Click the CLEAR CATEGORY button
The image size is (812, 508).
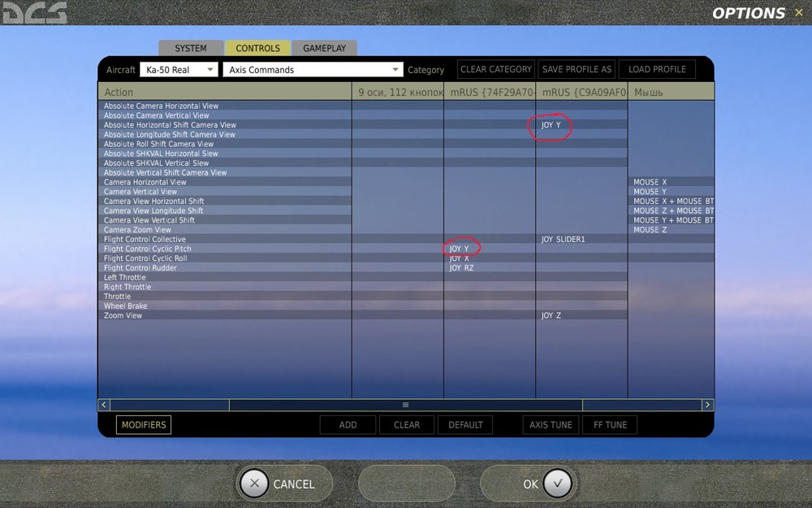pos(496,69)
